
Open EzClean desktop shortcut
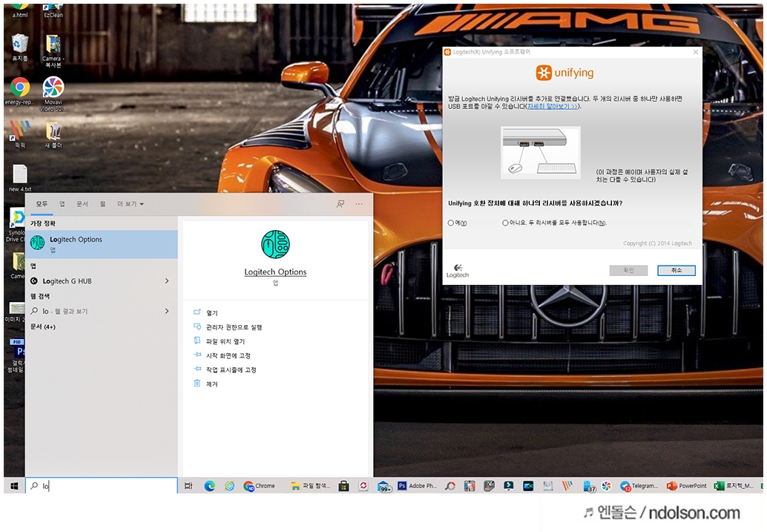(53, 11)
